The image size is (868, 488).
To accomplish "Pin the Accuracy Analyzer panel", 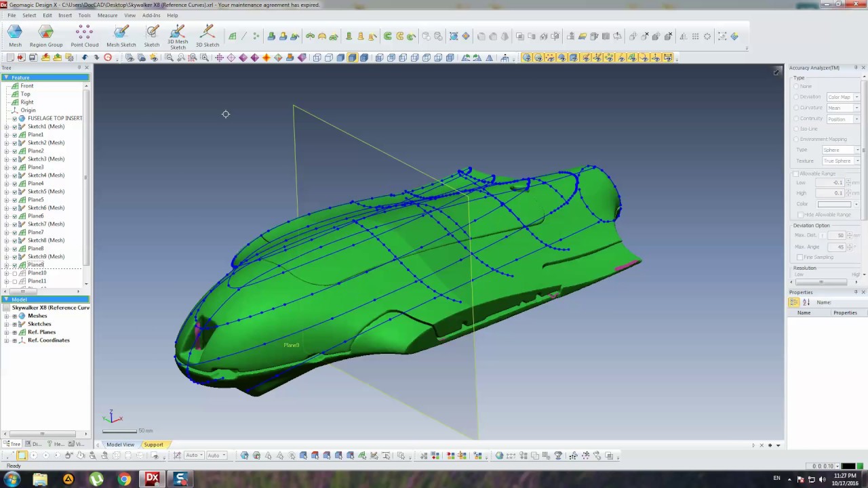I will point(856,68).
